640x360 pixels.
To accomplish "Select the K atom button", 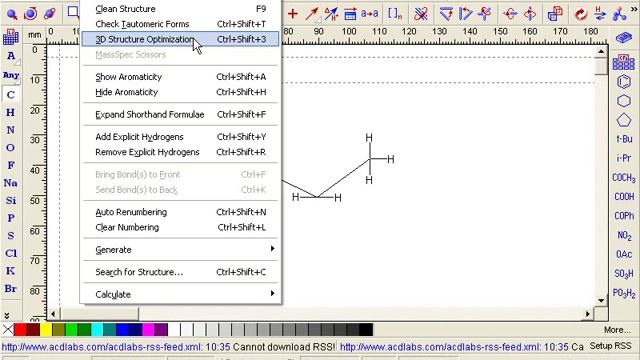I will click(x=11, y=271).
